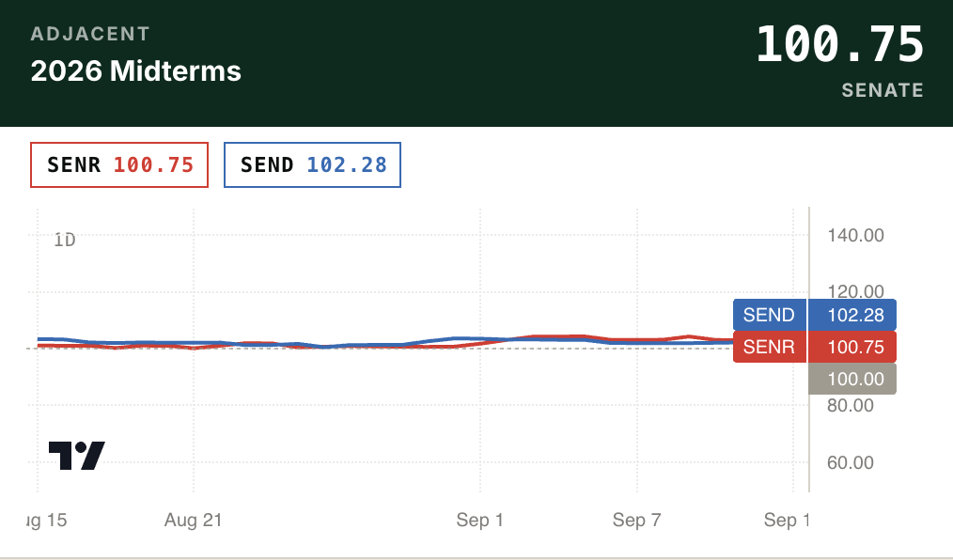Click the TradingView logo icon
This screenshot has width=953, height=560.
pyautogui.click(x=76, y=455)
